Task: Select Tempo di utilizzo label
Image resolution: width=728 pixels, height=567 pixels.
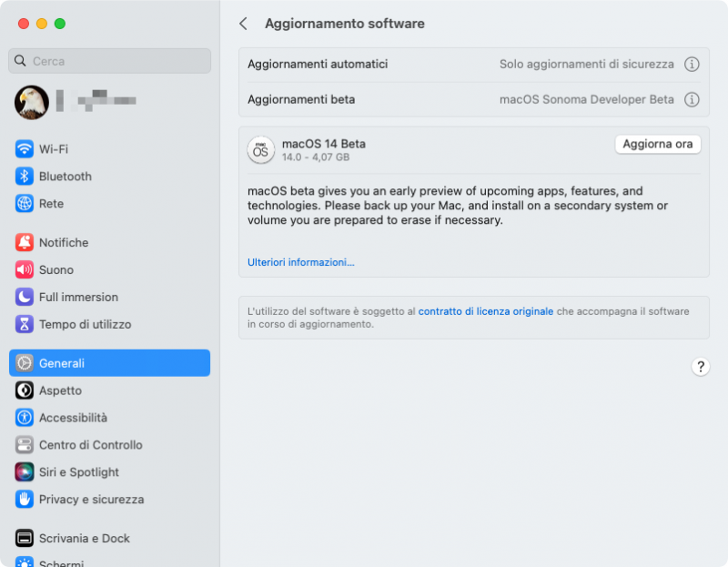Action: click(85, 324)
